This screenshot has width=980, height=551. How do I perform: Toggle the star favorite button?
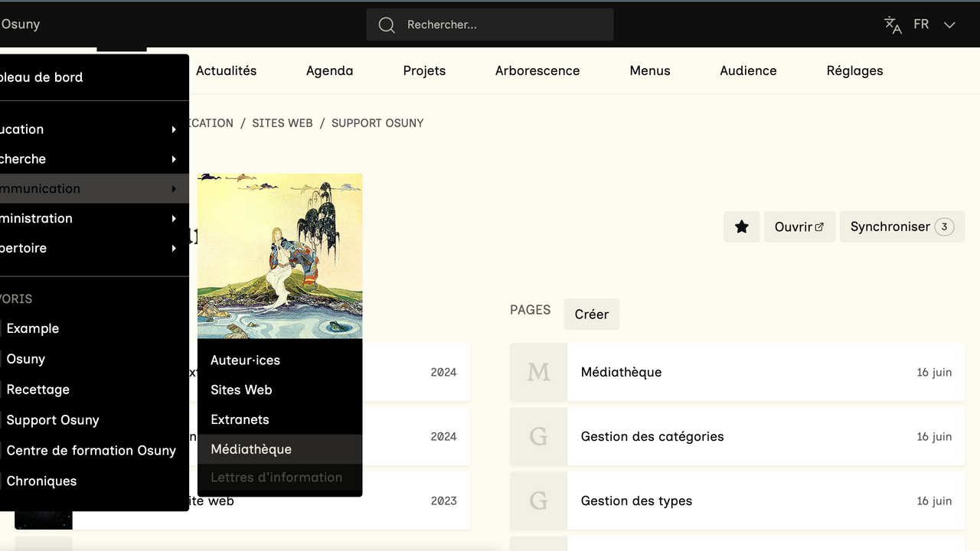(x=741, y=227)
